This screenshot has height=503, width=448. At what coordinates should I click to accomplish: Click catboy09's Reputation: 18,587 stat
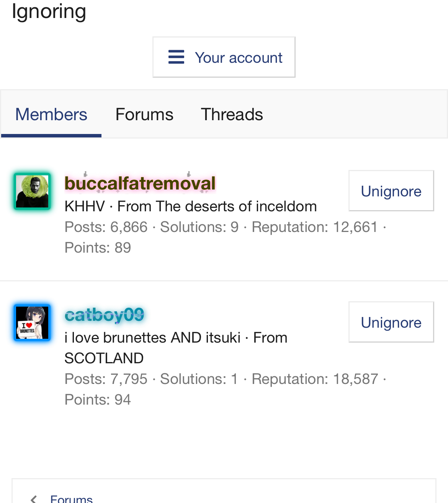tap(315, 379)
